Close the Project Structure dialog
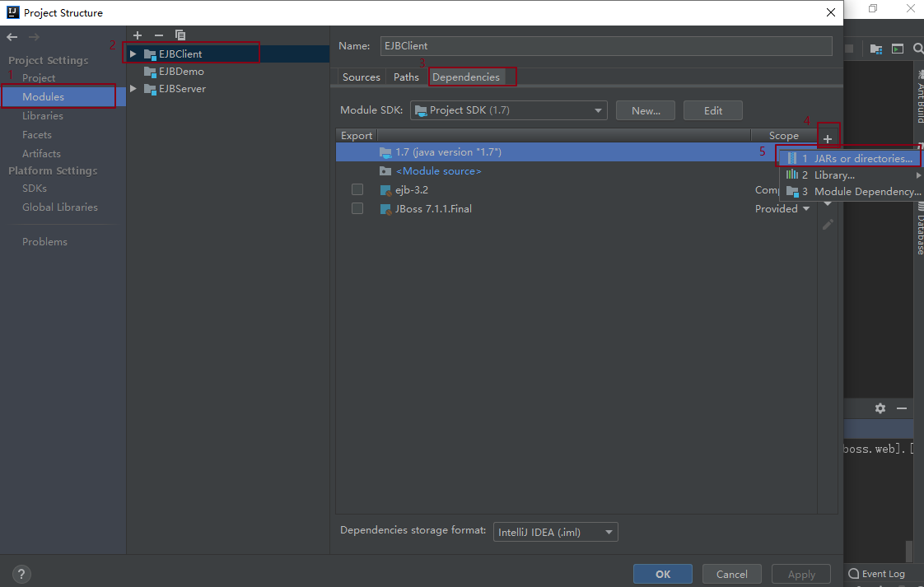The height and width of the screenshot is (587, 924). (831, 12)
